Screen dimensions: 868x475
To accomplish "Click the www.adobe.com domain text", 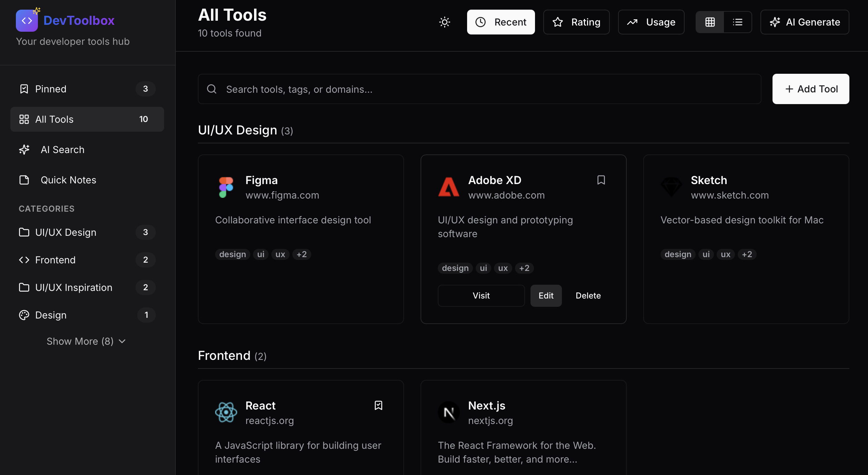I will (x=506, y=195).
